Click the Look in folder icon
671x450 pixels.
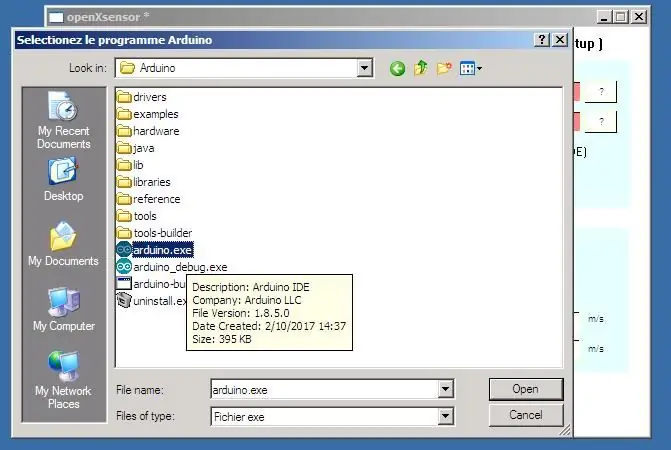coord(127,68)
